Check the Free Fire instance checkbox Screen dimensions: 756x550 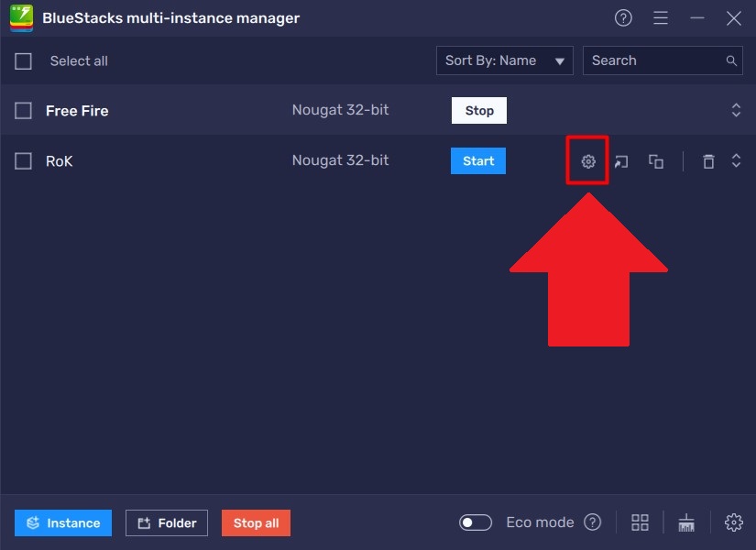[x=23, y=110]
